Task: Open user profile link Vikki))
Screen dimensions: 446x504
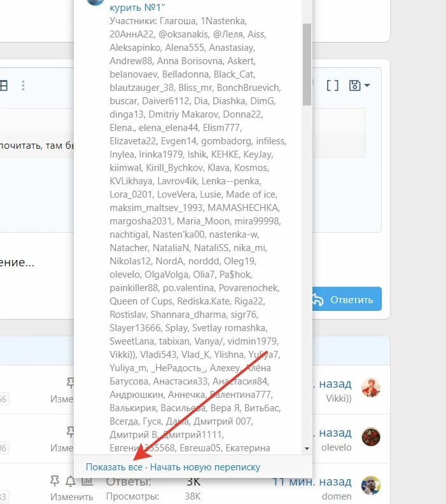Action: point(338,398)
